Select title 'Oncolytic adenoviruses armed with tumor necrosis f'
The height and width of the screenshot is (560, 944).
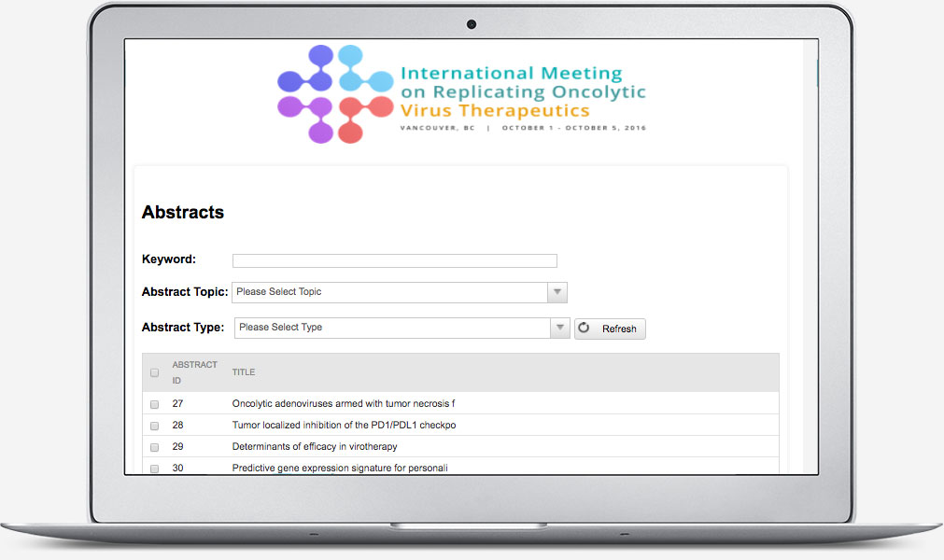click(x=344, y=403)
